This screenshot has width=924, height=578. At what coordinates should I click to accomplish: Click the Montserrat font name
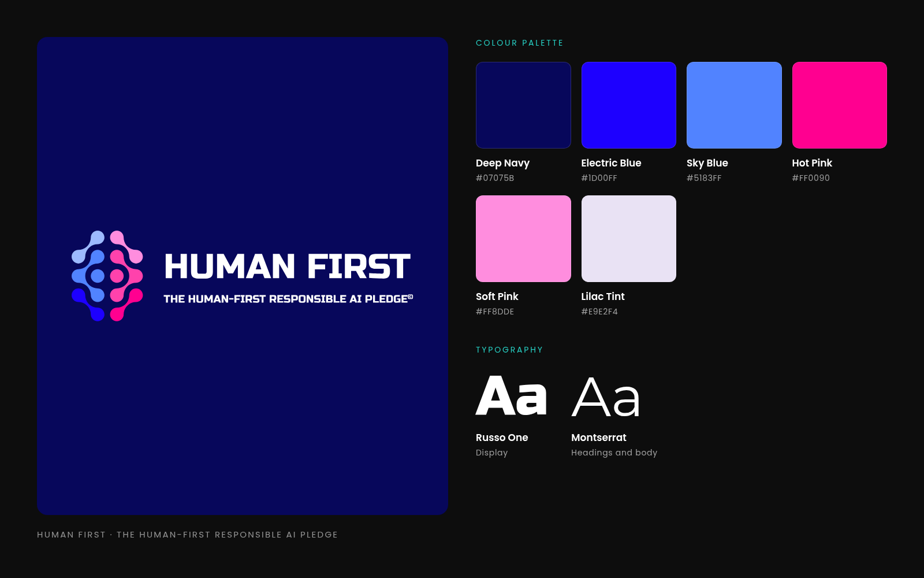click(x=599, y=438)
